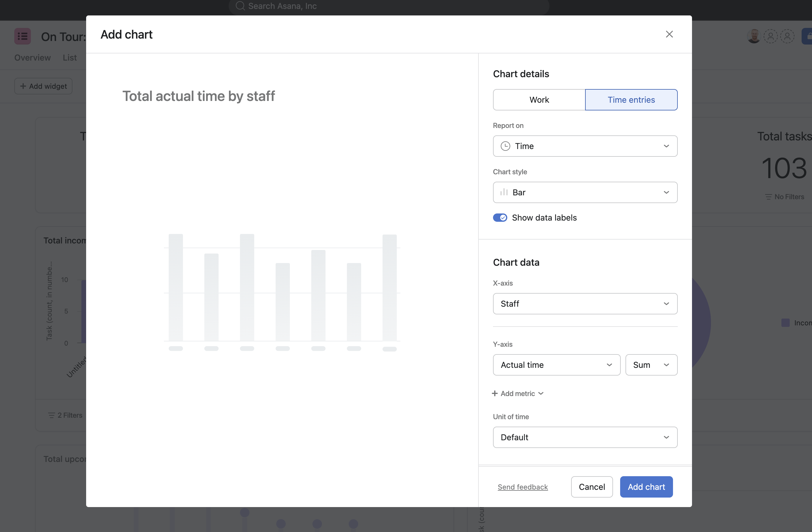Open the Sum aggregation dropdown
Viewport: 812px width, 532px height.
[x=651, y=365]
